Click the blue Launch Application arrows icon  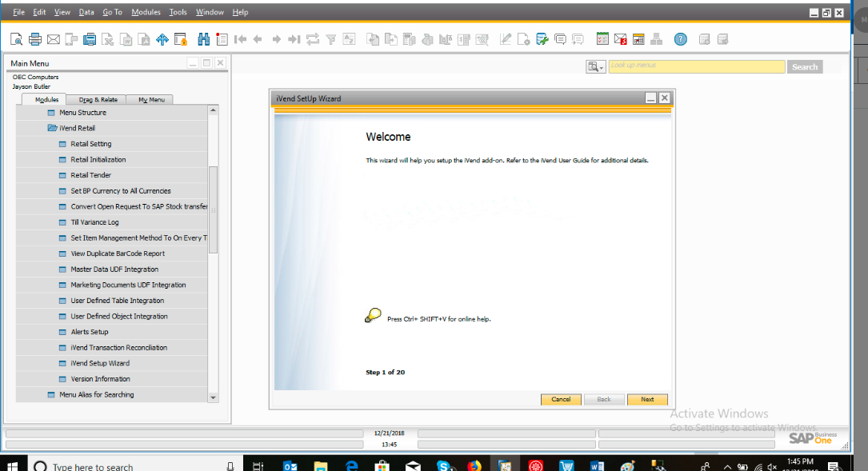coord(162,39)
